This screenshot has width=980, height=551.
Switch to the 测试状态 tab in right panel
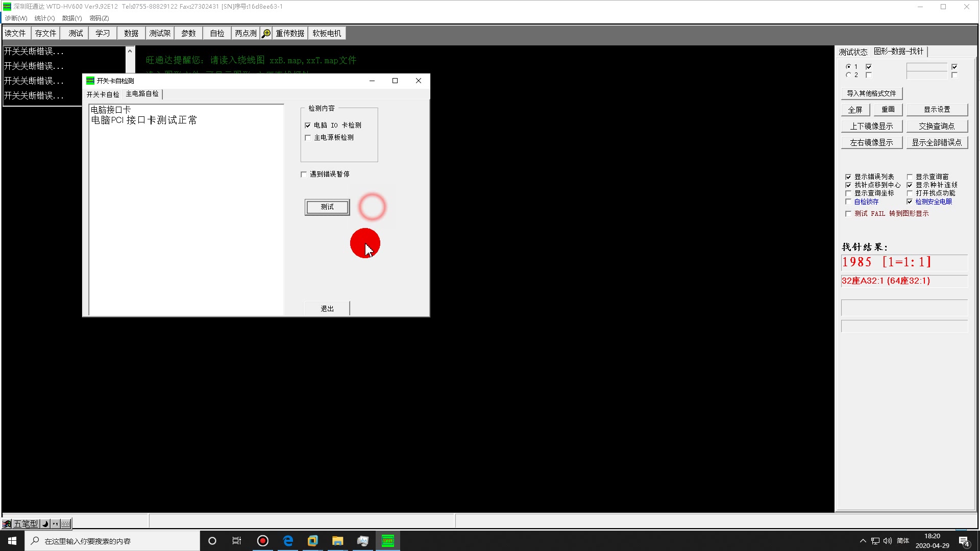(853, 52)
